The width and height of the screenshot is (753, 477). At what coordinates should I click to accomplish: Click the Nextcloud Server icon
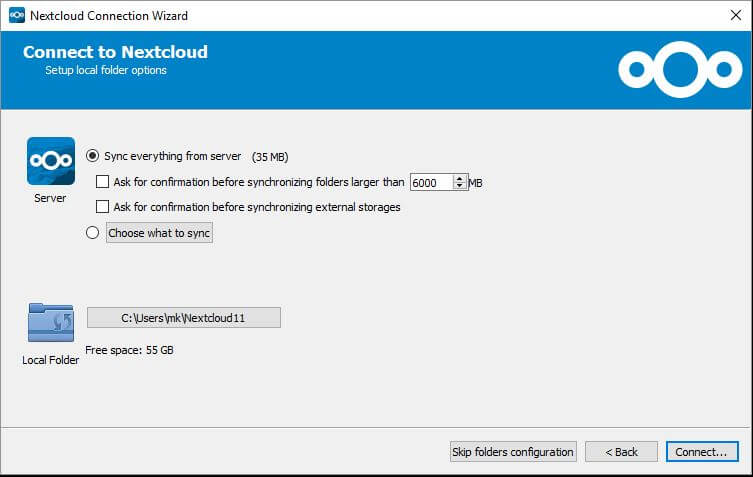click(51, 161)
